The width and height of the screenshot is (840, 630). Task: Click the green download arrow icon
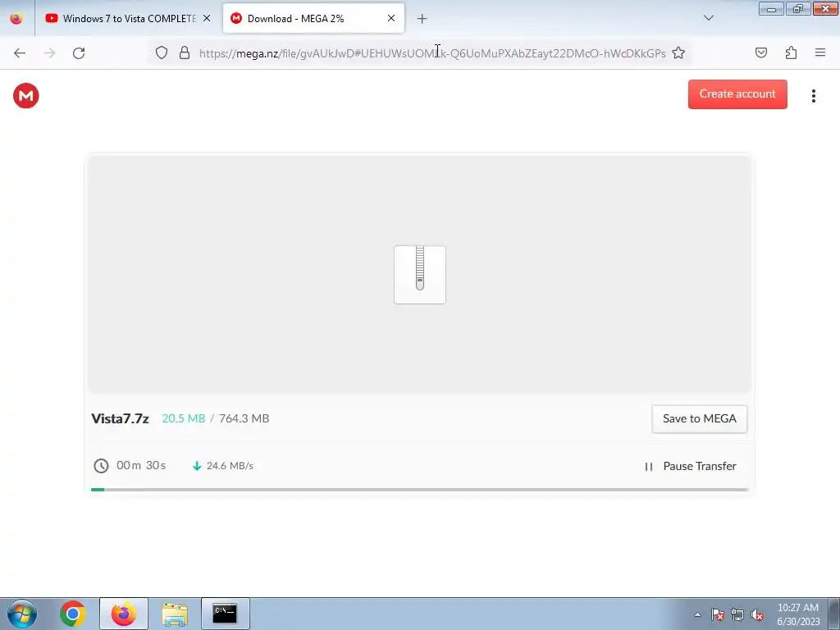click(197, 466)
